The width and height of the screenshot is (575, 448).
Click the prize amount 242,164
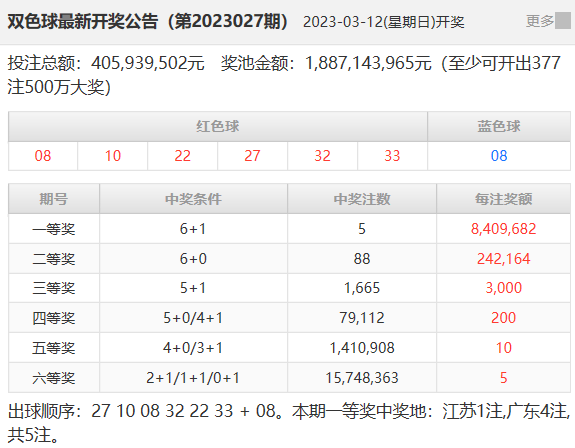(x=503, y=259)
